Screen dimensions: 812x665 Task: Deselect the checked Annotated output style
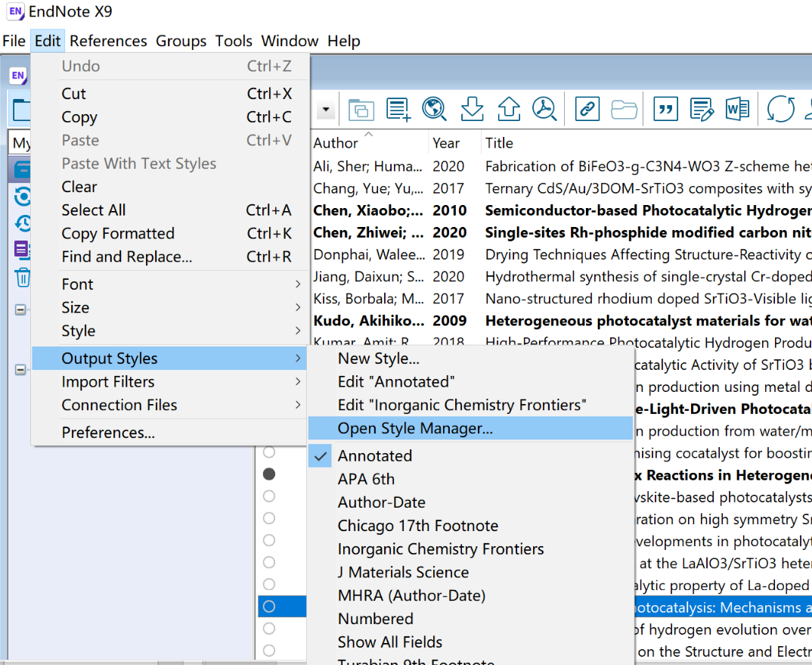[x=470, y=455]
